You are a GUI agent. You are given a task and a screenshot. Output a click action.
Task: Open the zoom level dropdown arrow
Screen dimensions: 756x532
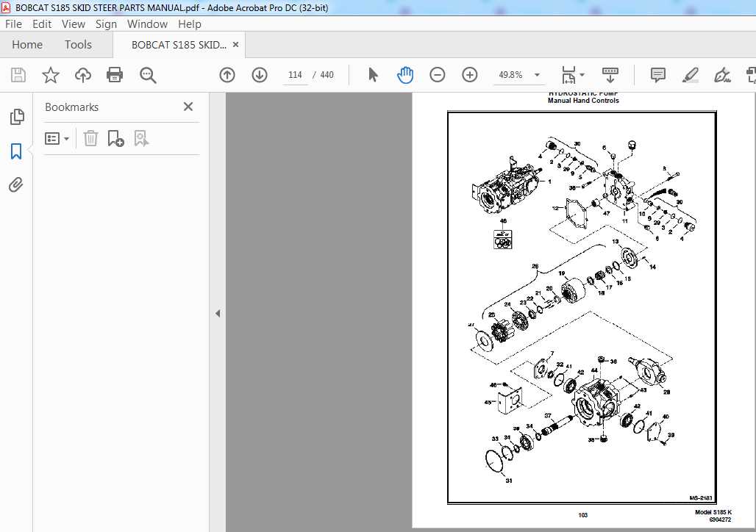[537, 75]
